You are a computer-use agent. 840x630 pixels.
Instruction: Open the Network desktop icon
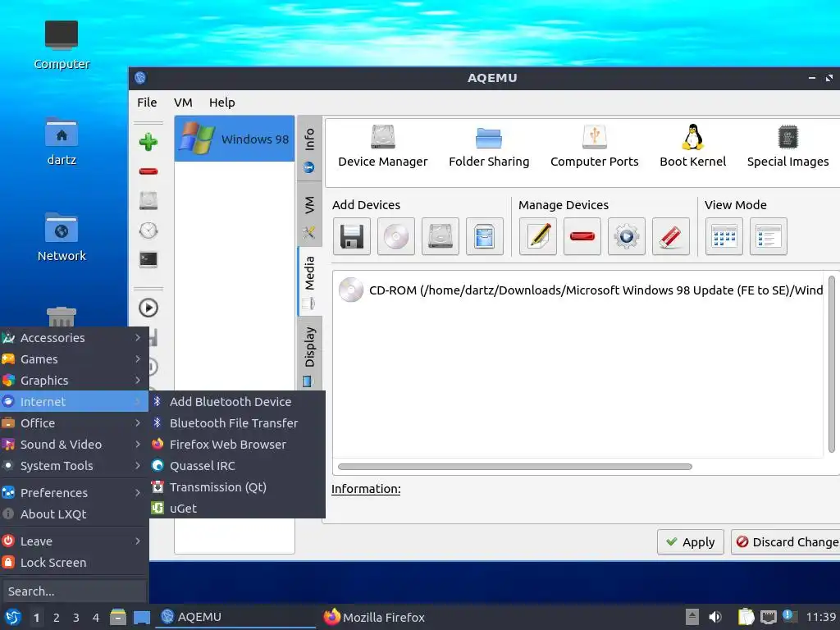[x=62, y=237]
